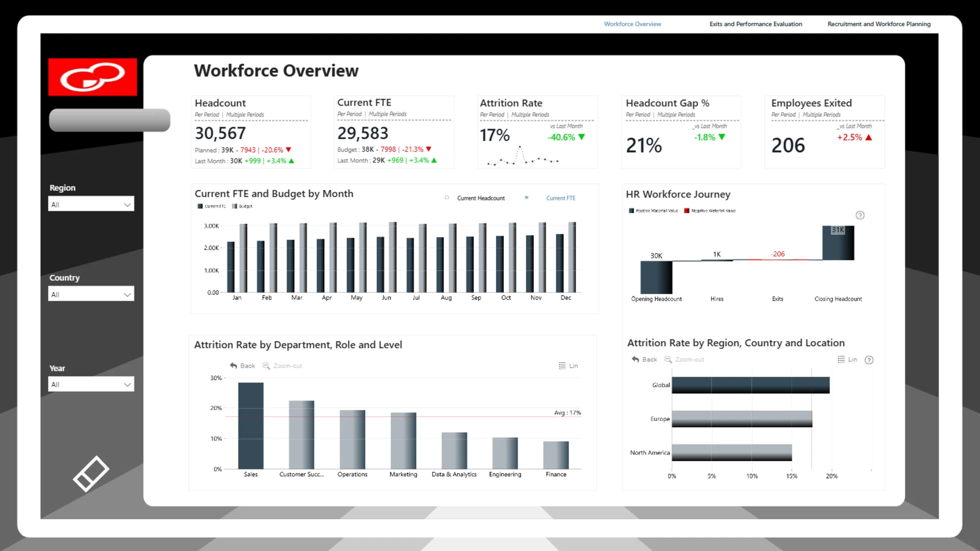Image resolution: width=980 pixels, height=551 pixels.
Task: Click the red company logo
Action: [x=92, y=77]
